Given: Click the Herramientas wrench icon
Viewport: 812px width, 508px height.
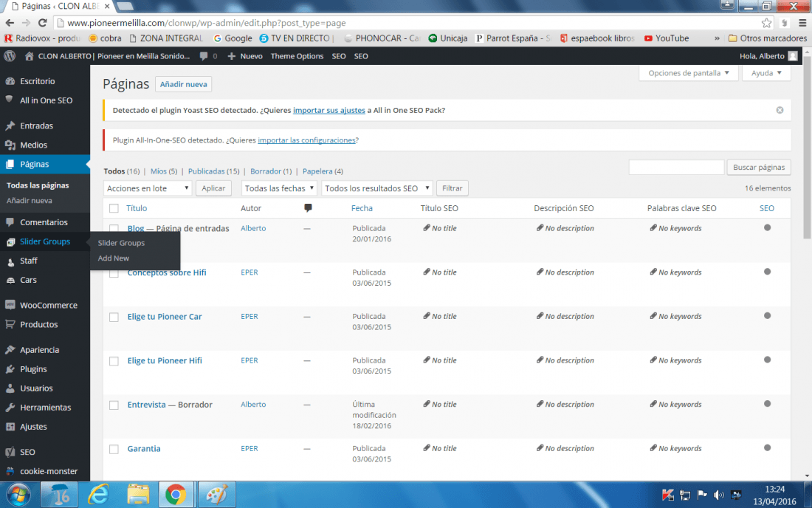Looking at the screenshot, I should [x=10, y=407].
